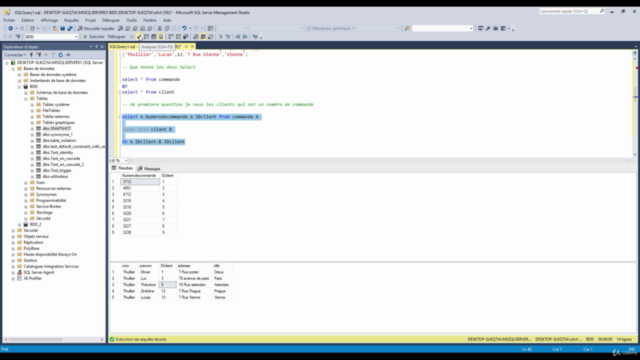
Task: Click the green Exécuter play icon
Action: 85,37
